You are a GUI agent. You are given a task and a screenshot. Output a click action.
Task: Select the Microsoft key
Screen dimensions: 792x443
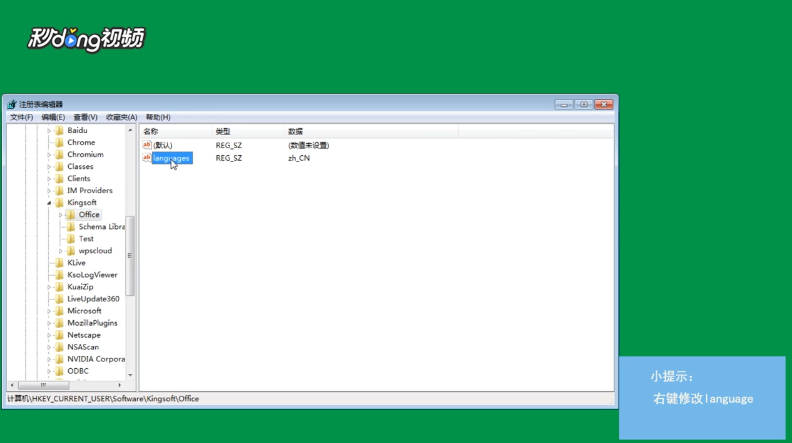84,311
